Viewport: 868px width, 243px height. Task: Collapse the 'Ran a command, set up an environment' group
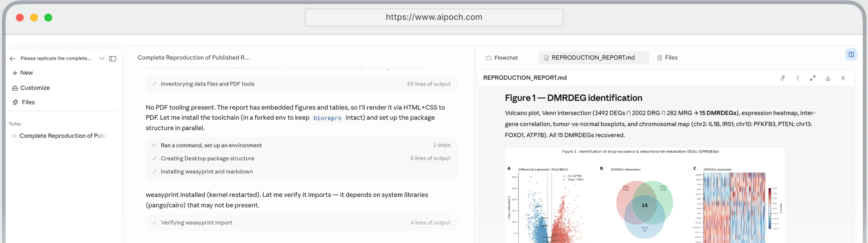pyautogui.click(x=301, y=145)
